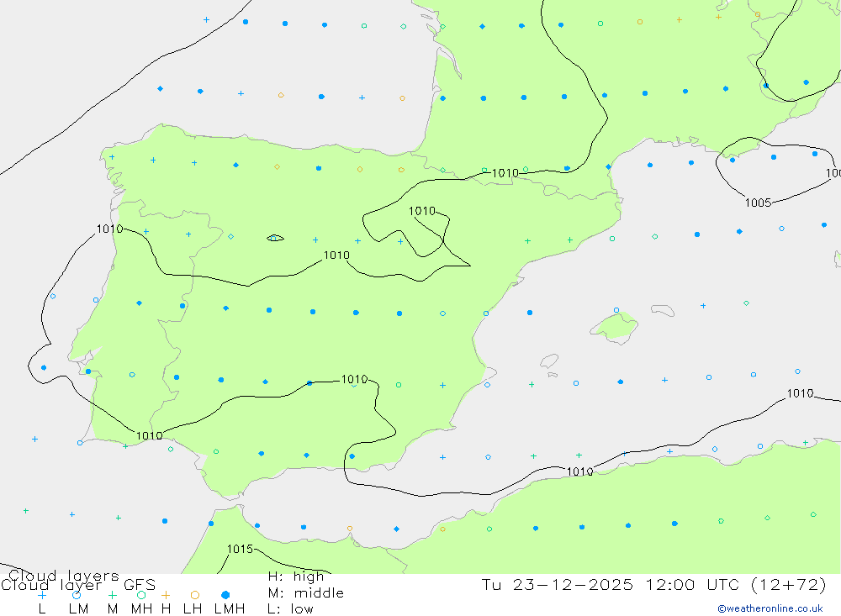Click the blue plus legend symbol for L
Viewport: 841px width, 616px height.
pyautogui.click(x=42, y=595)
